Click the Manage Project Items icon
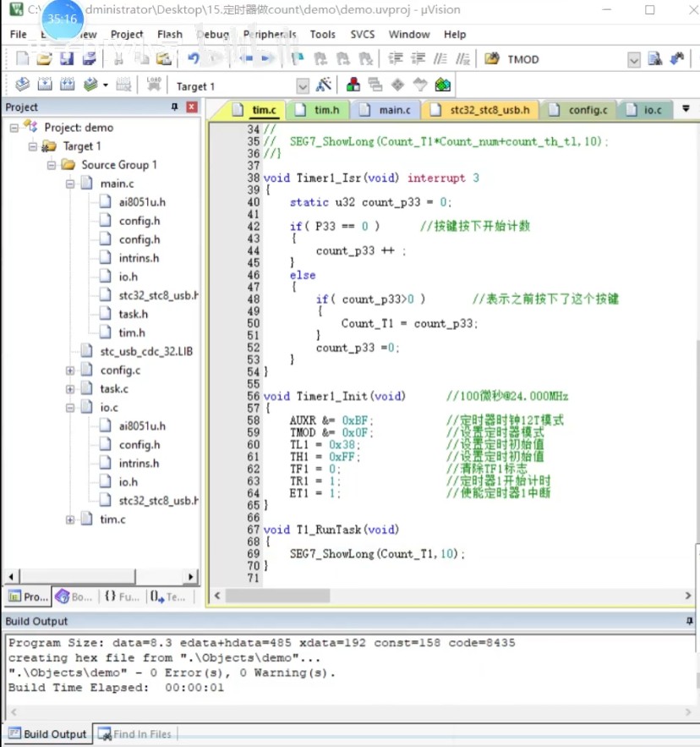700x747 pixels. 353,85
